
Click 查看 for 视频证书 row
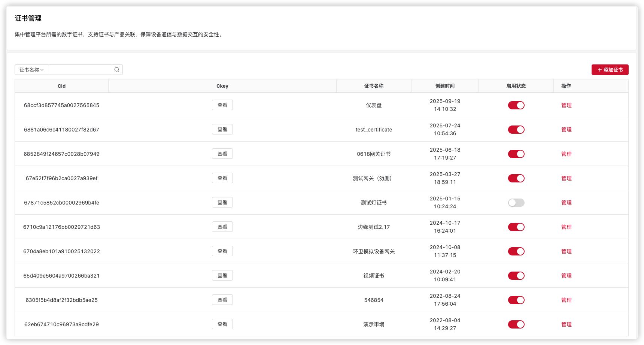pyautogui.click(x=222, y=276)
